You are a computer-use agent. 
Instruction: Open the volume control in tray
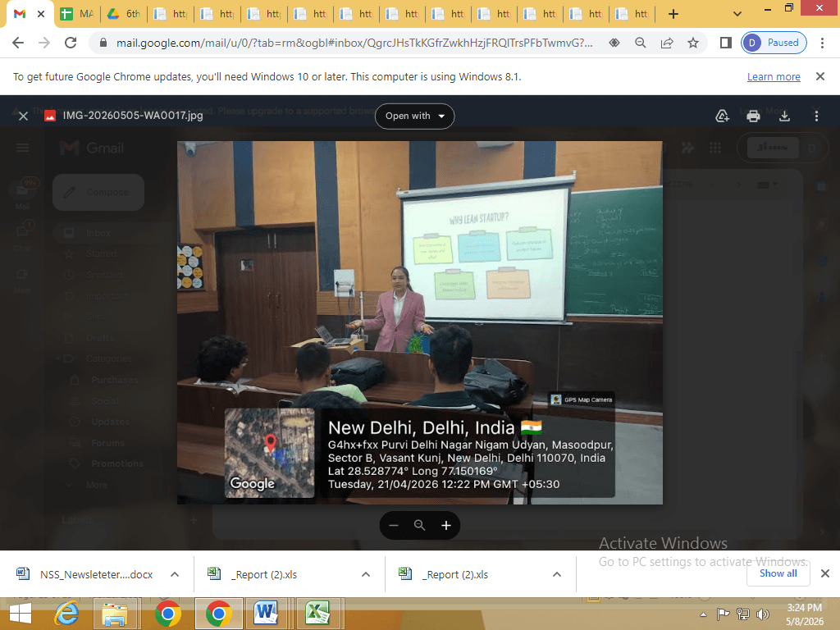(x=762, y=614)
